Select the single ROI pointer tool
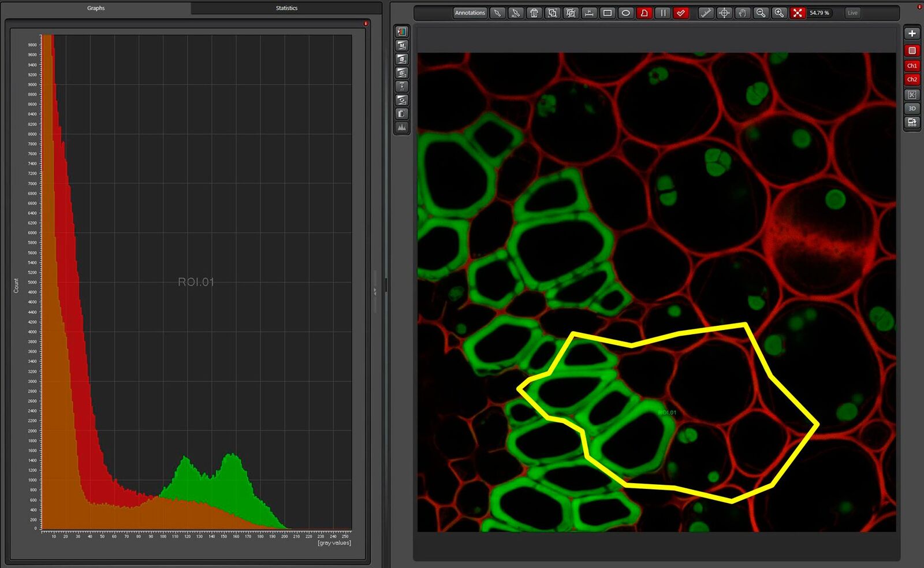The image size is (924, 568). tap(497, 13)
